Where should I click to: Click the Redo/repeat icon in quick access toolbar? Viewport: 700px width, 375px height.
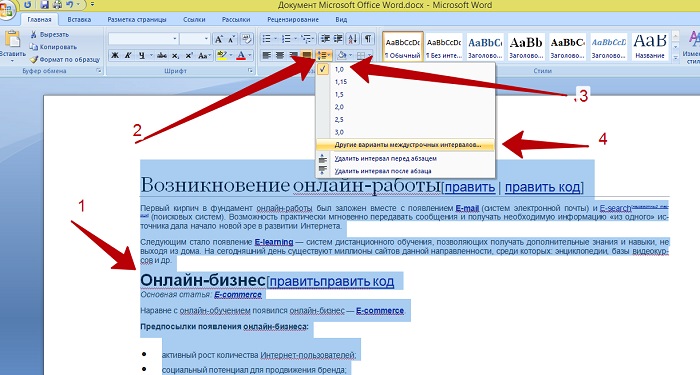28,5
